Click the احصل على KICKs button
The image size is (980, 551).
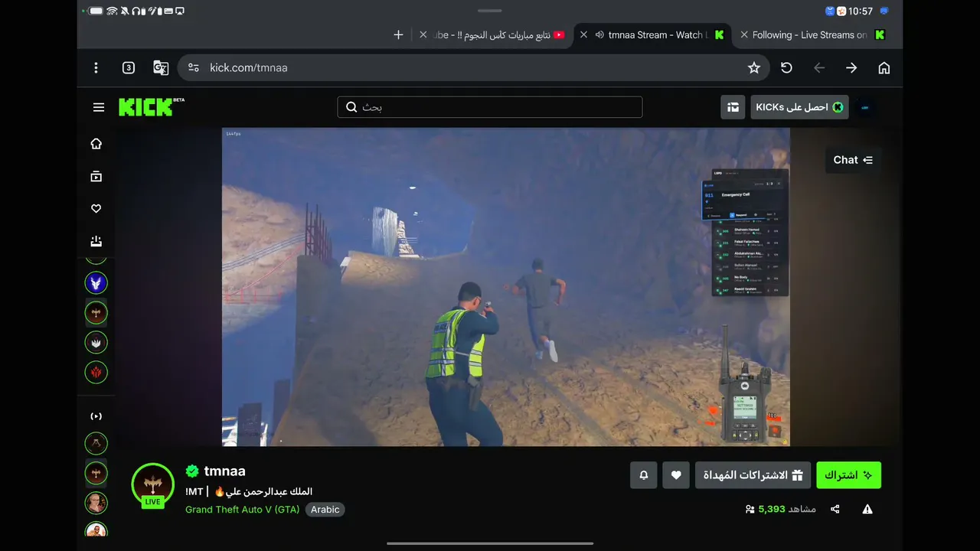(x=799, y=107)
